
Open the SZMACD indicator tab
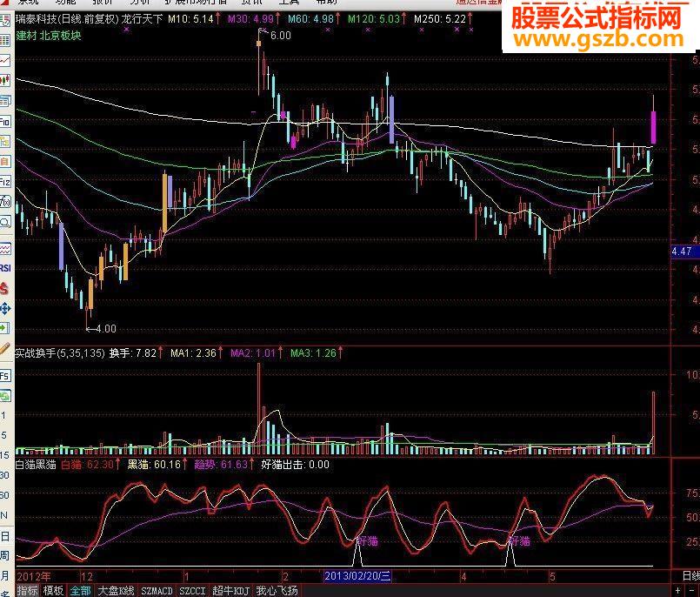[x=157, y=591]
